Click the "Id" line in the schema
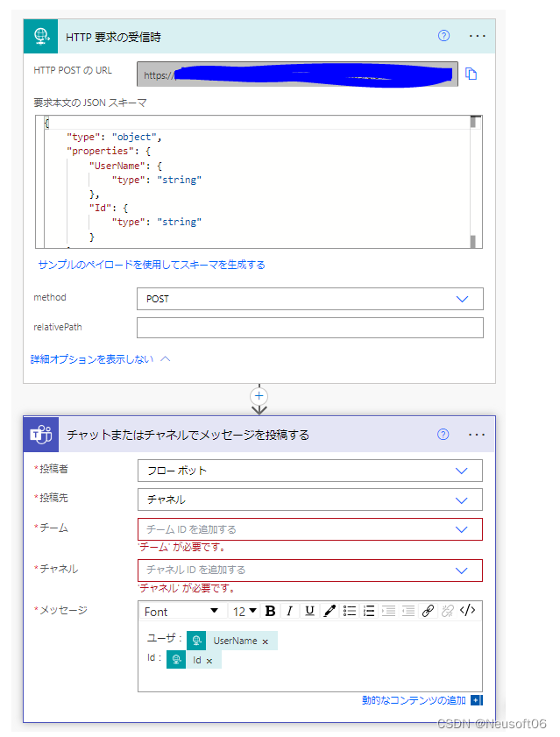The width and height of the screenshot is (560, 737). [109, 208]
